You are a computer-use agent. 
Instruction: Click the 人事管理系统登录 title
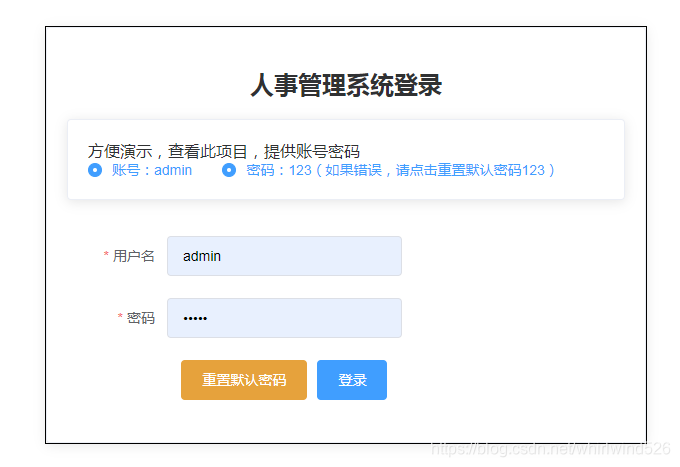coord(346,86)
